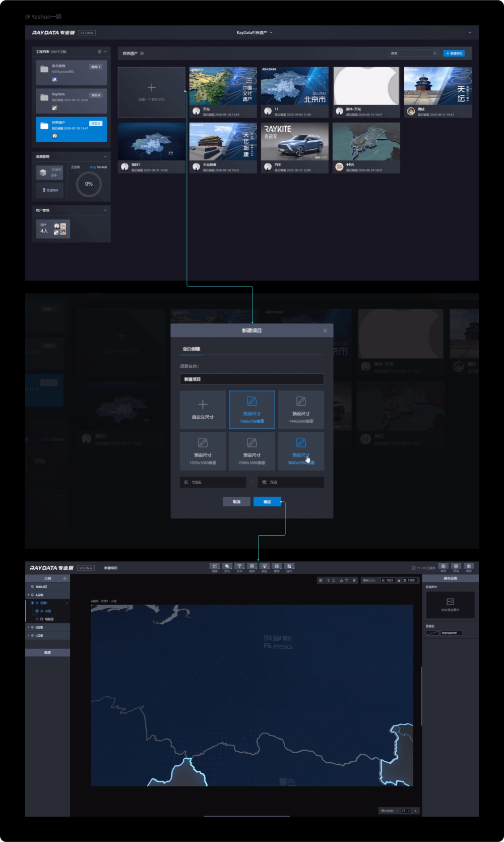Select the 形状 shape tool in editor toolbar
Screen dimensions: 504x842
pyautogui.click(x=227, y=567)
